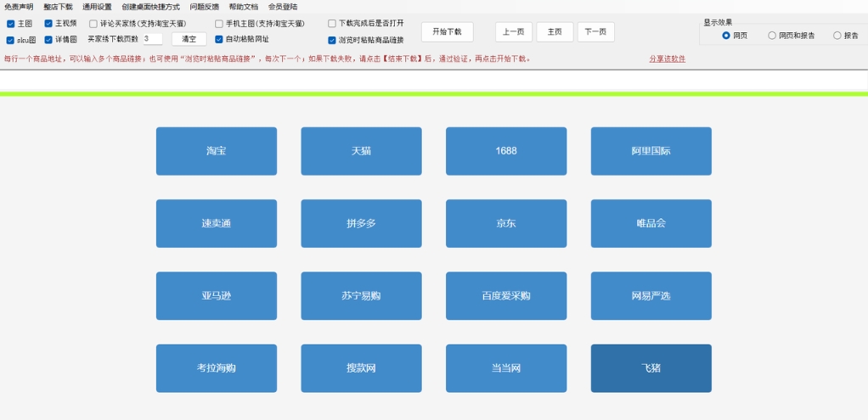Uncheck the 主视频 checkbox

coord(48,24)
